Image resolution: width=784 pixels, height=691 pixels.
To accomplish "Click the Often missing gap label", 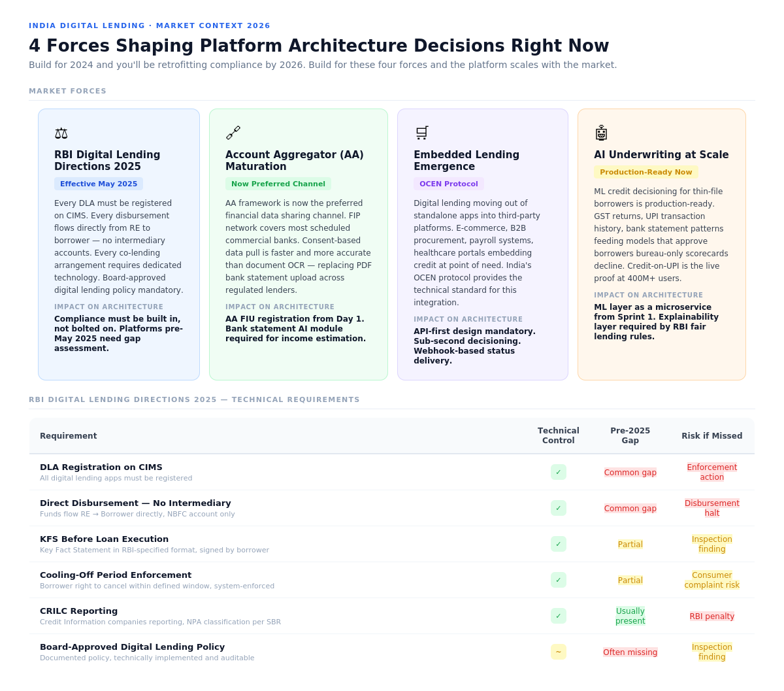I will [x=630, y=652].
